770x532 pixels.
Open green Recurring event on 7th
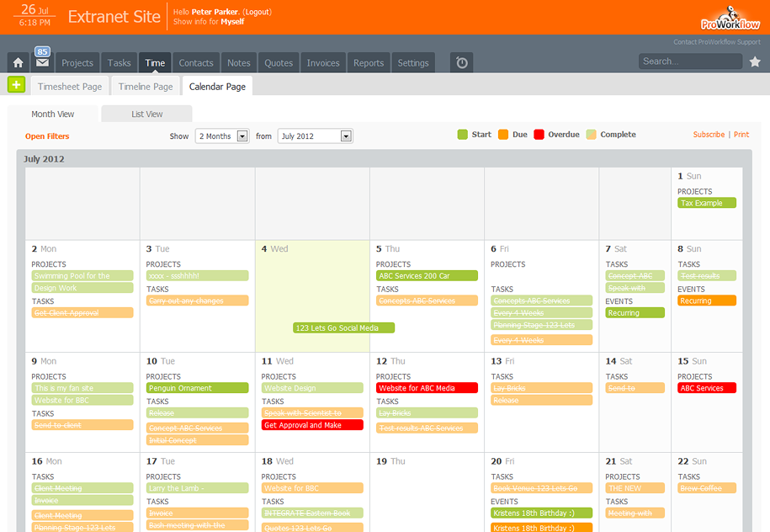click(x=635, y=313)
